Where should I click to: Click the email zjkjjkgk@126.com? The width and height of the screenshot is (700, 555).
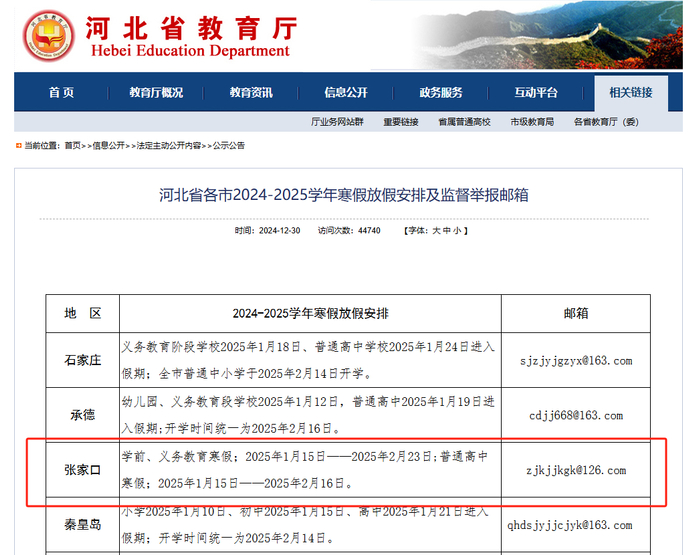576,470
